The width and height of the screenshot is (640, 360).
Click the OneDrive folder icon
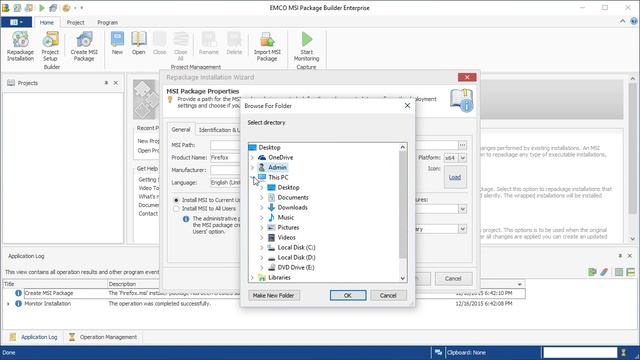pyautogui.click(x=262, y=158)
